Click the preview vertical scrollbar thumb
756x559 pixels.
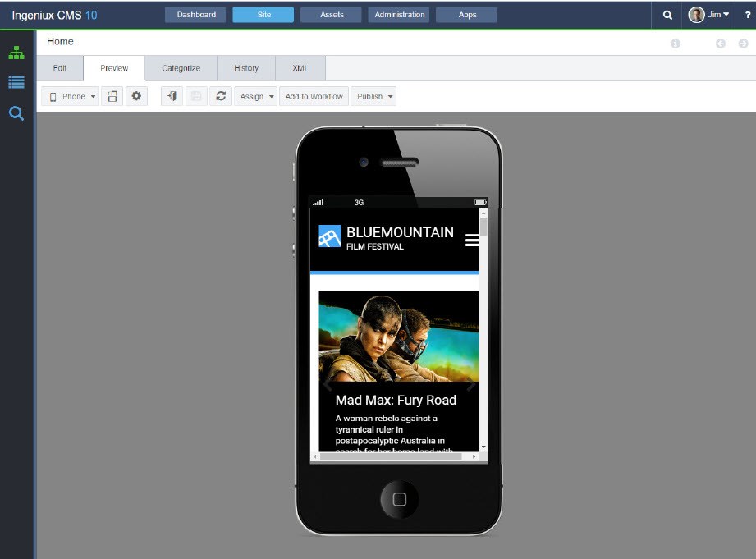coord(483,227)
